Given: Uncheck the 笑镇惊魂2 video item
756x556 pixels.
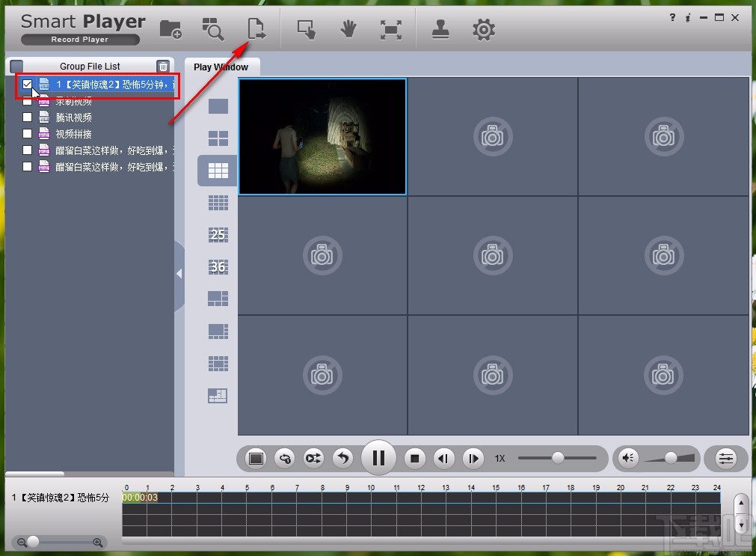Looking at the screenshot, I should click(x=27, y=84).
